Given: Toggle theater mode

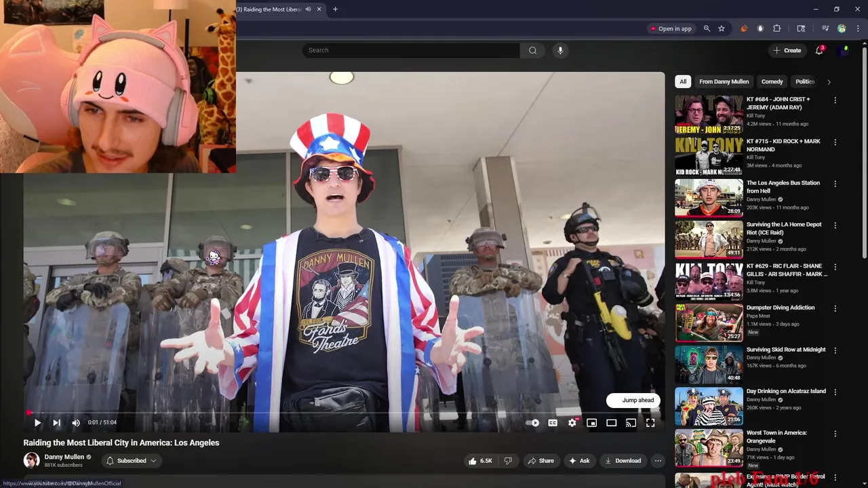Looking at the screenshot, I should pos(611,423).
